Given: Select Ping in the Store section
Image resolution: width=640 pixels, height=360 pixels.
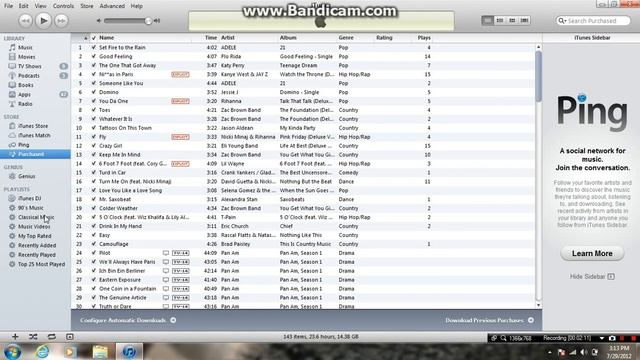Looking at the screenshot, I should click(x=23, y=144).
